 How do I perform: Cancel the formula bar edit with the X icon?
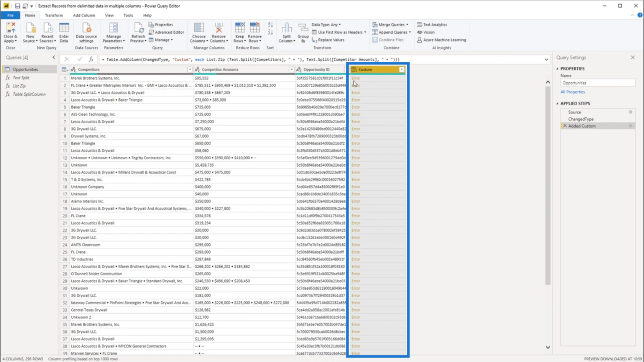coord(67,59)
